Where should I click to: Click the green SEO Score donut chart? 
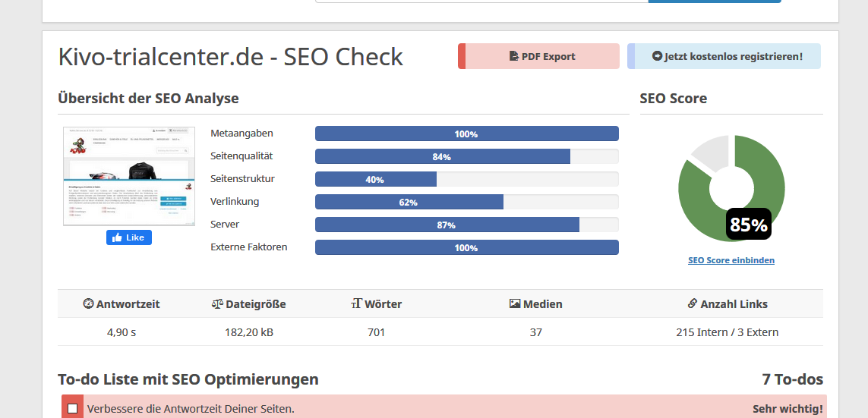click(731, 188)
